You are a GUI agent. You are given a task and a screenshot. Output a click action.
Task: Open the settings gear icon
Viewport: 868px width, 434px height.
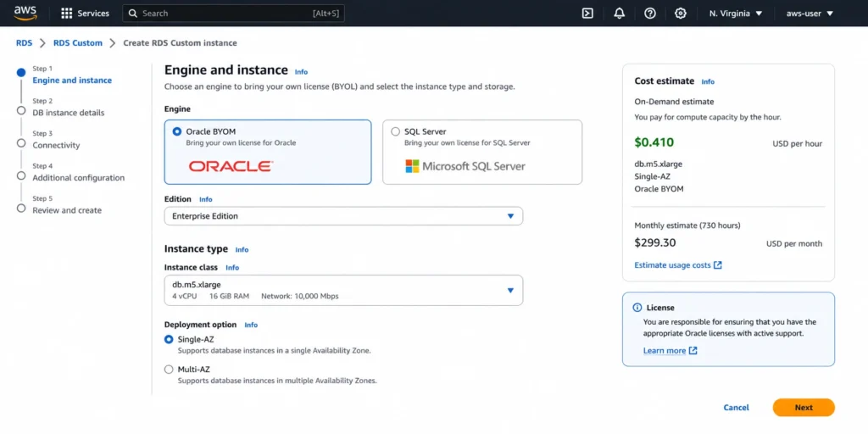tap(681, 14)
